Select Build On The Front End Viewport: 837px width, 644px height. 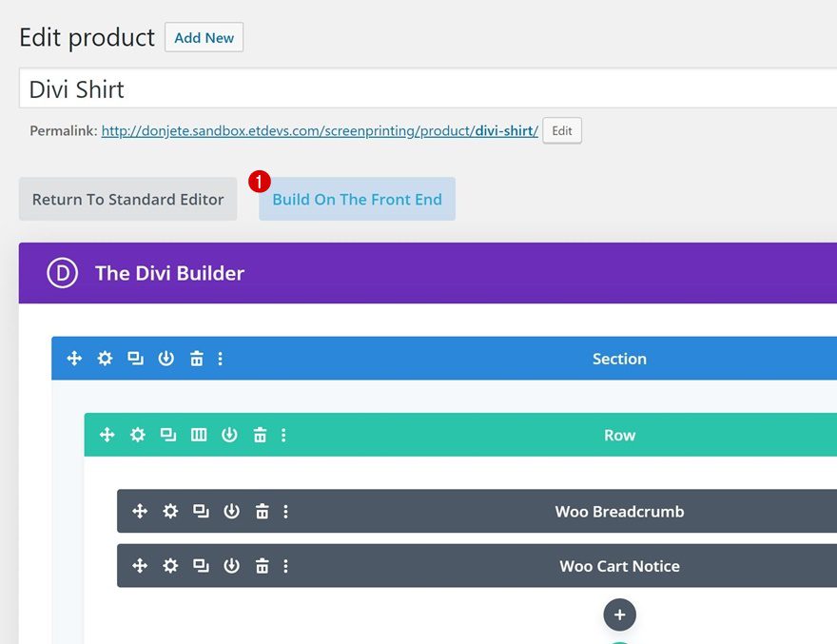tap(357, 199)
